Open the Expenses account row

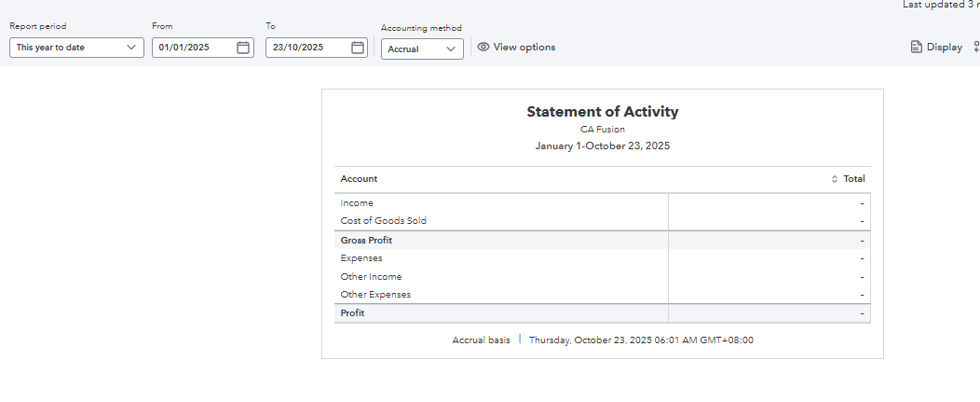(x=361, y=258)
